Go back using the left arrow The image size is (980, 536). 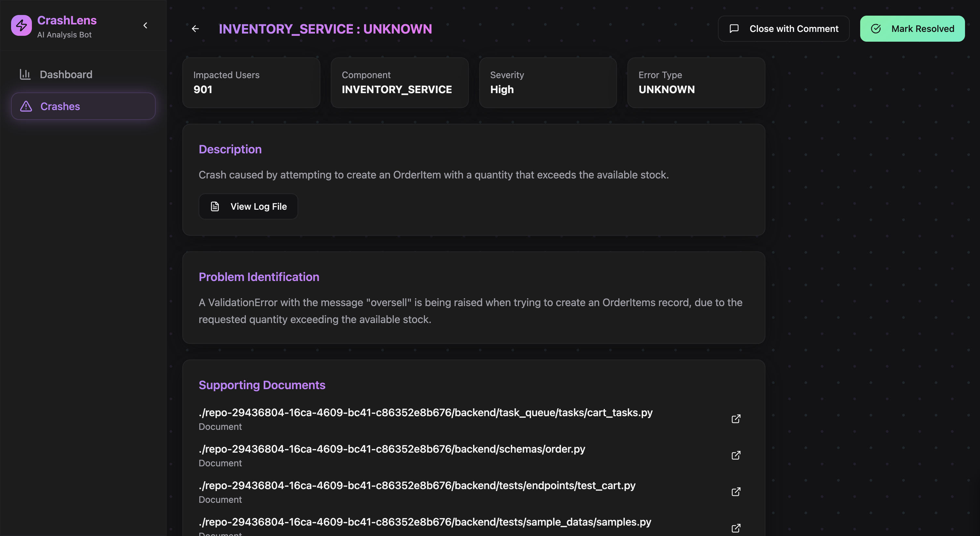[195, 29]
